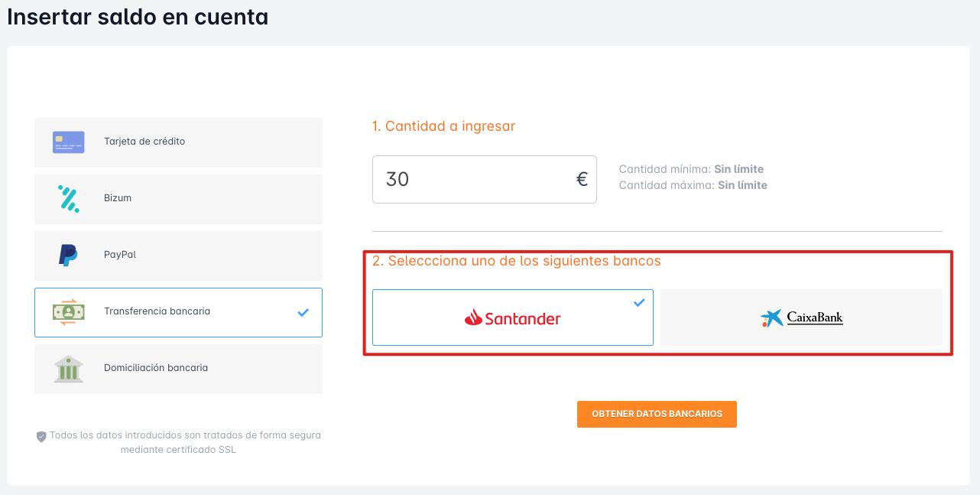Choose Bizum as payment method
Viewport: 980px width, 495px height.
coord(178,199)
